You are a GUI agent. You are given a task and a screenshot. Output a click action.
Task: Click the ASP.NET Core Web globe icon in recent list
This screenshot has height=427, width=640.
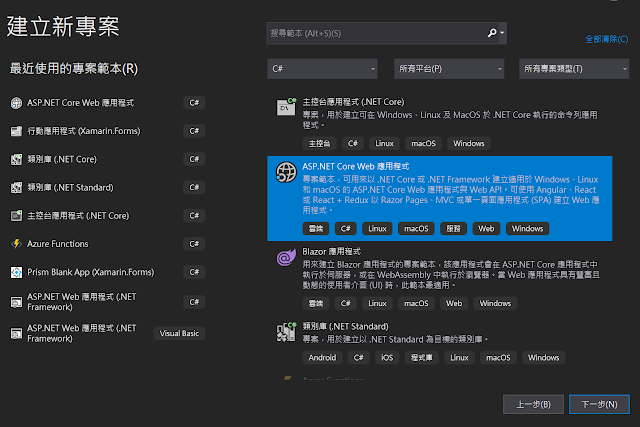coord(16,103)
